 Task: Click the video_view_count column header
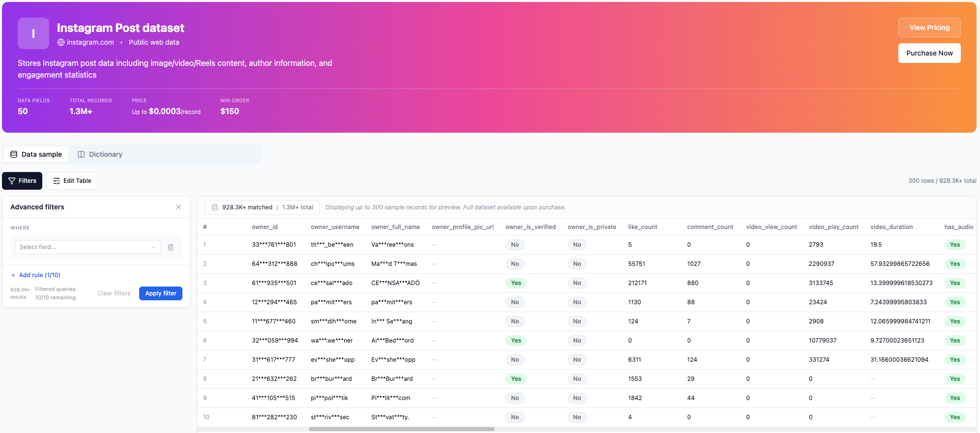(772, 227)
